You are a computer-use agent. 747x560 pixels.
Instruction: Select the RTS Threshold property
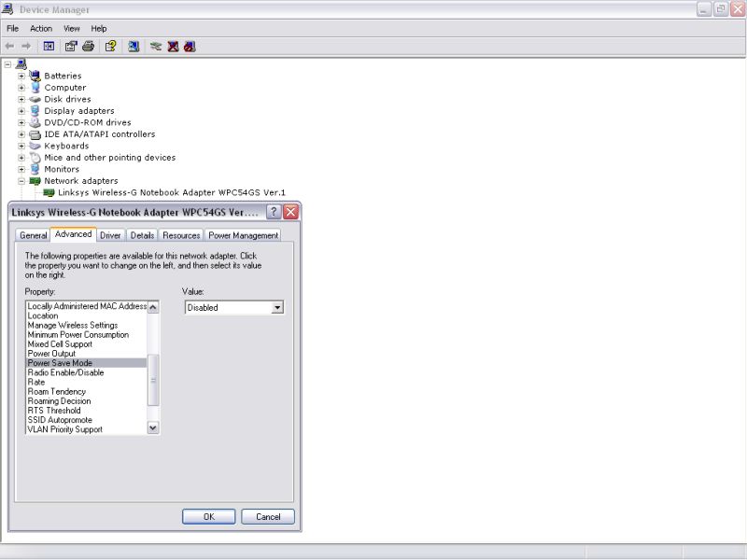[x=87, y=411]
